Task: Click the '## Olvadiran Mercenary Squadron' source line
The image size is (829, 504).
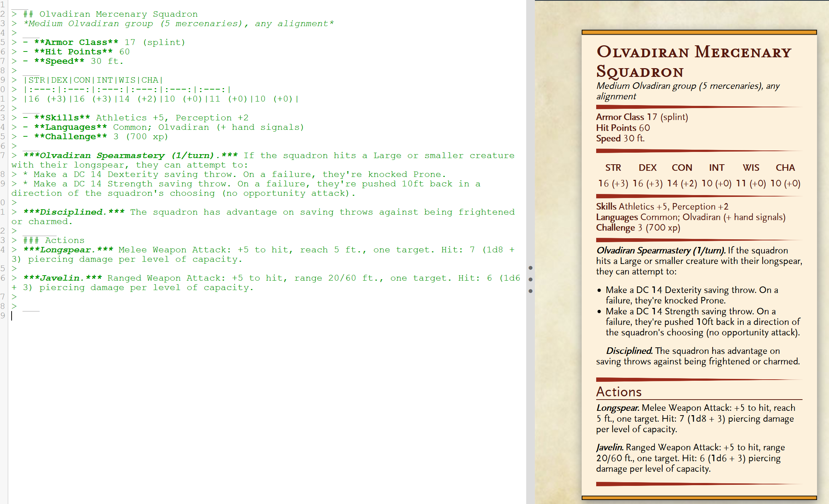Action: (110, 14)
